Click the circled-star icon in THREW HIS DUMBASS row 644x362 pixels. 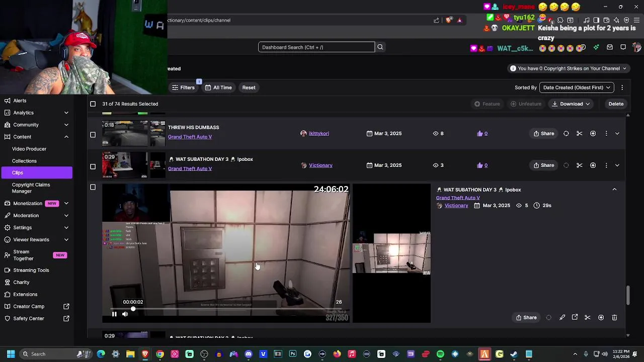[593, 133]
